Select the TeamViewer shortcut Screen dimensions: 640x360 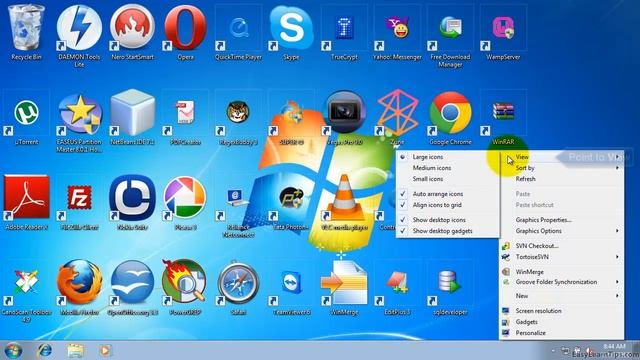click(291, 282)
